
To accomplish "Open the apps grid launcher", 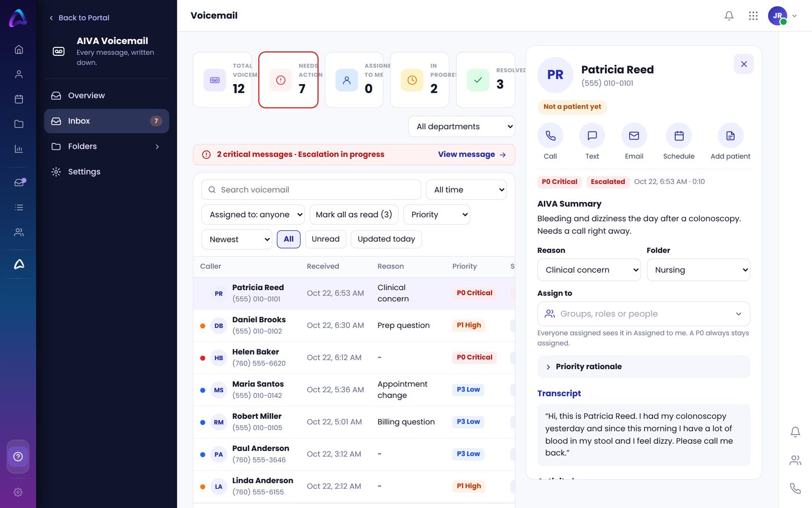I will tap(753, 16).
